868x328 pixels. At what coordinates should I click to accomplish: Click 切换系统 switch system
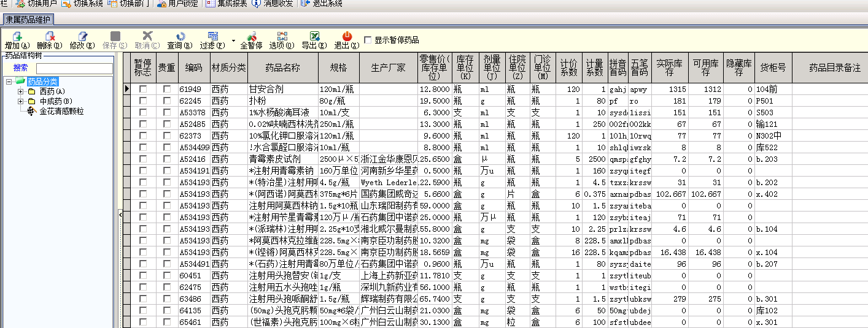click(x=83, y=4)
